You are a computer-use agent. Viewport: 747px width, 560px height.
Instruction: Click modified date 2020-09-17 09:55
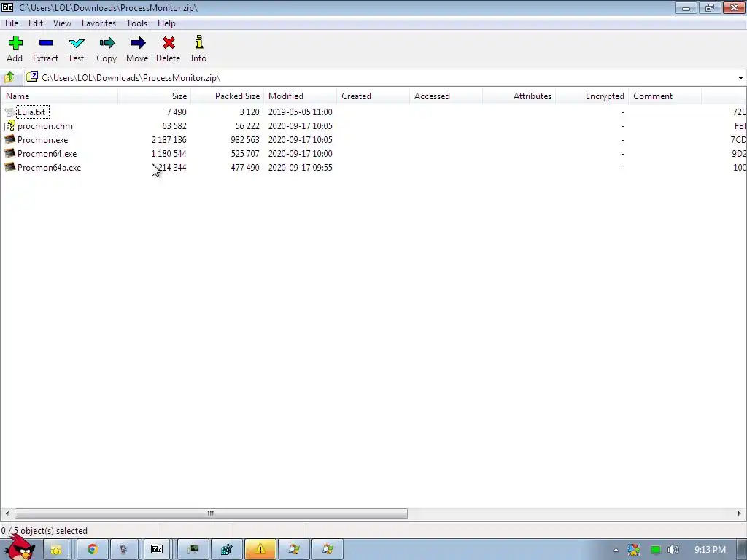(x=300, y=168)
